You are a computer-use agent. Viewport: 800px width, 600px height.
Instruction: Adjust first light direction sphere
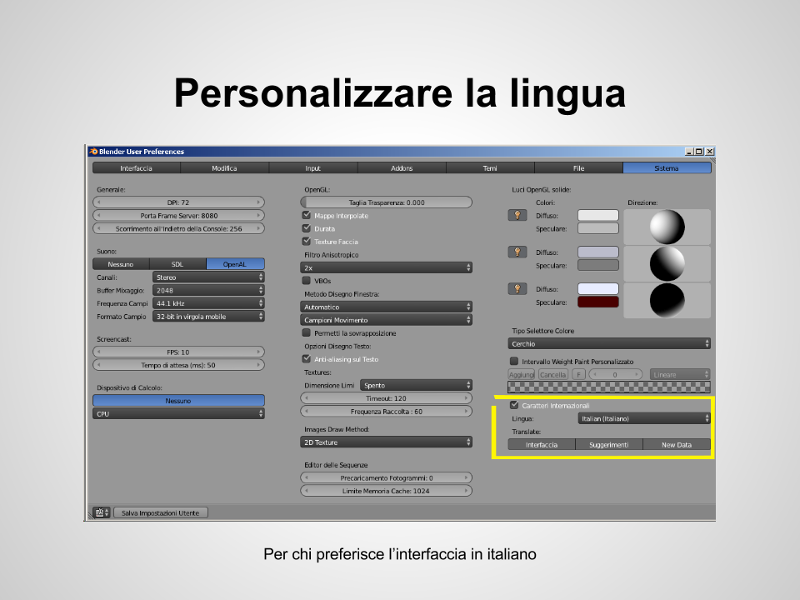[x=667, y=227]
